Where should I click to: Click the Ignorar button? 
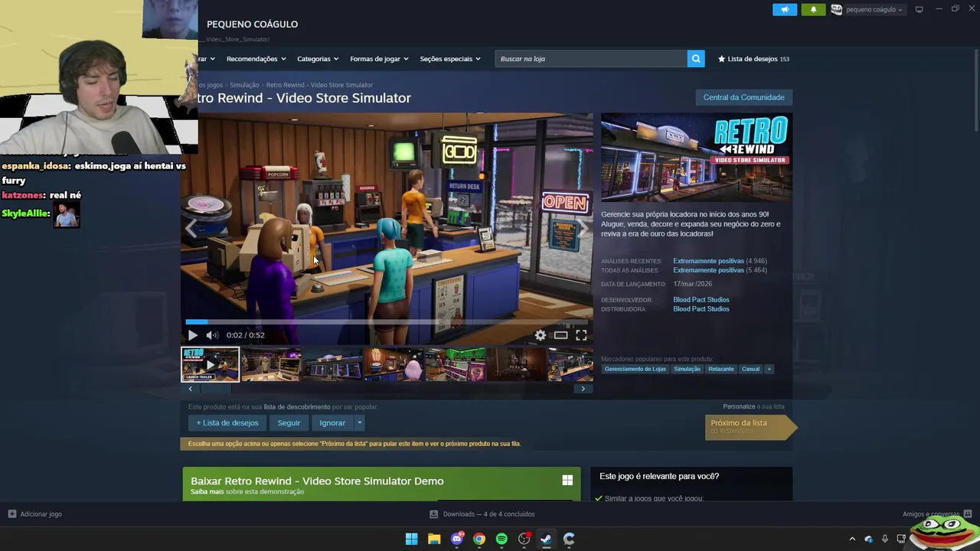(332, 422)
